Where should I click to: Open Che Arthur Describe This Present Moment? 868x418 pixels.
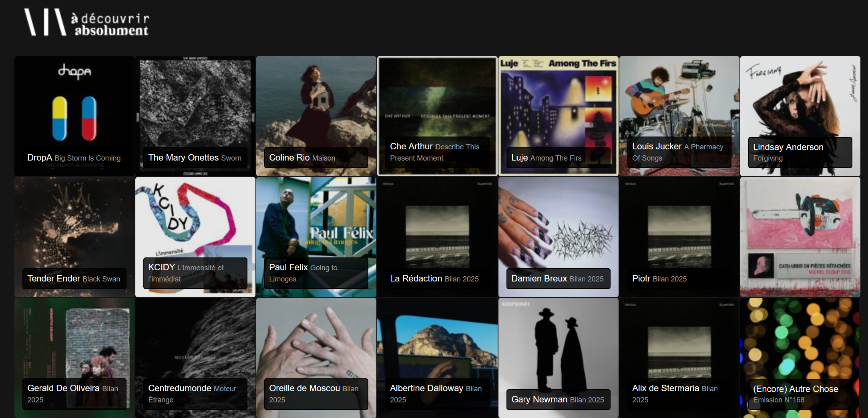(x=437, y=116)
